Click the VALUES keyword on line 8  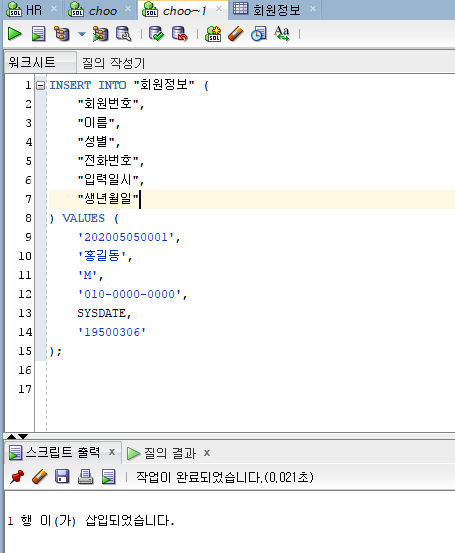pos(84,218)
